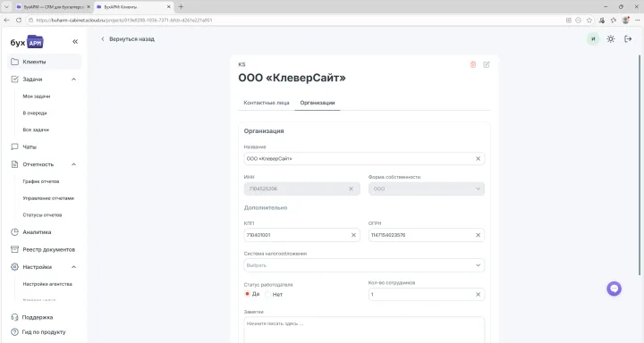Open the Чаты section
The height and width of the screenshot is (343, 644).
(x=30, y=146)
